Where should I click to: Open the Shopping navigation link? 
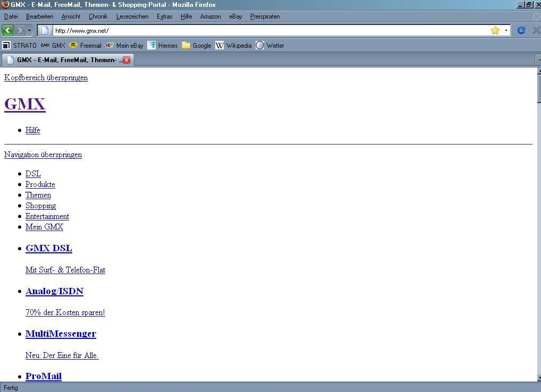[x=41, y=206]
